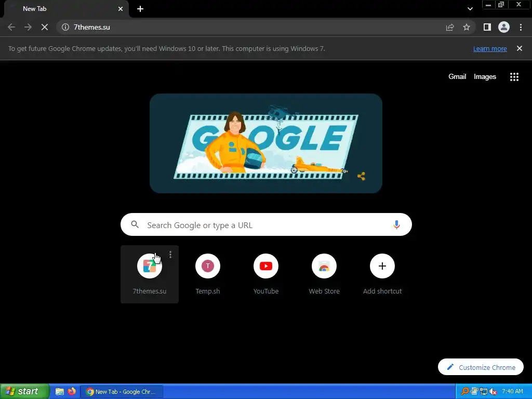Image resolution: width=532 pixels, height=399 pixels.
Task: Start voice search with the microphone
Action: coord(396,224)
